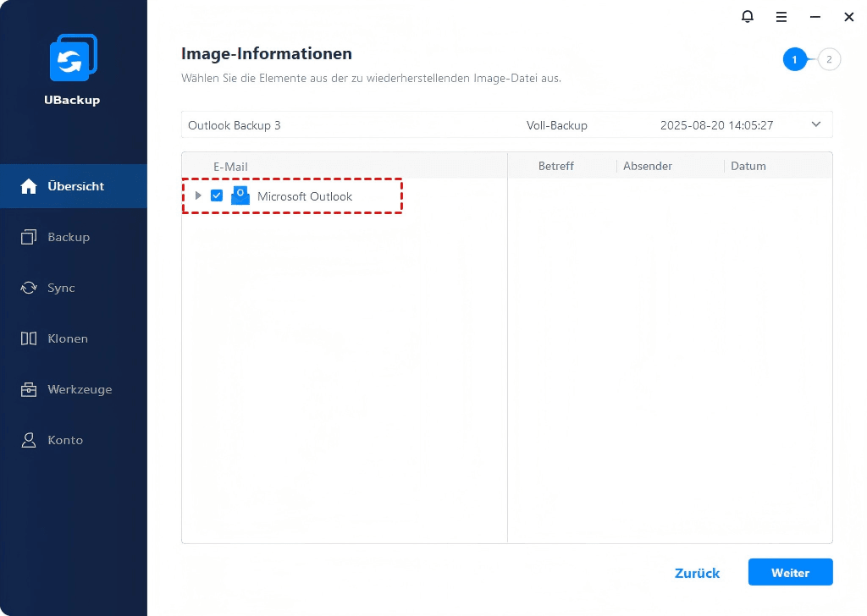Sort by the Betreff column header
Image resolution: width=867 pixels, height=616 pixels.
coord(555,166)
